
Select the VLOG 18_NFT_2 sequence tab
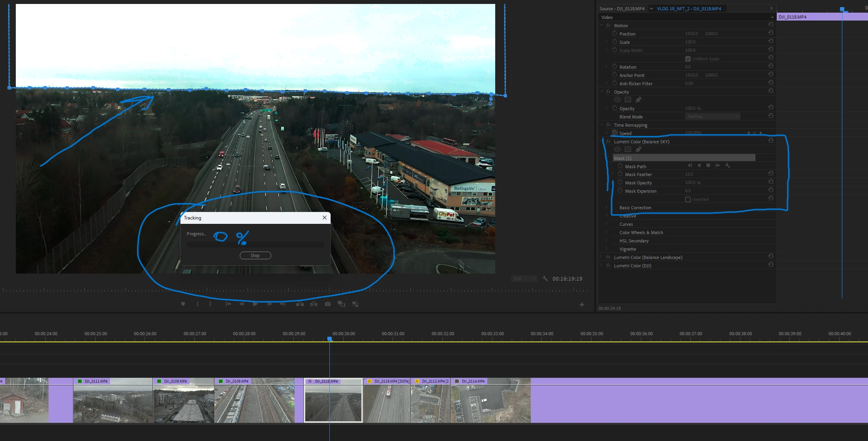click(x=689, y=8)
